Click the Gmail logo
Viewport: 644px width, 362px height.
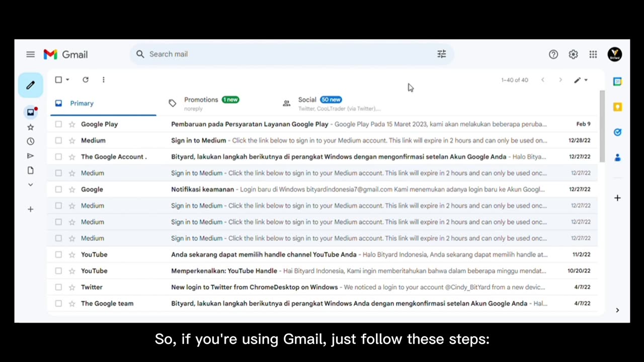pyautogui.click(x=65, y=54)
